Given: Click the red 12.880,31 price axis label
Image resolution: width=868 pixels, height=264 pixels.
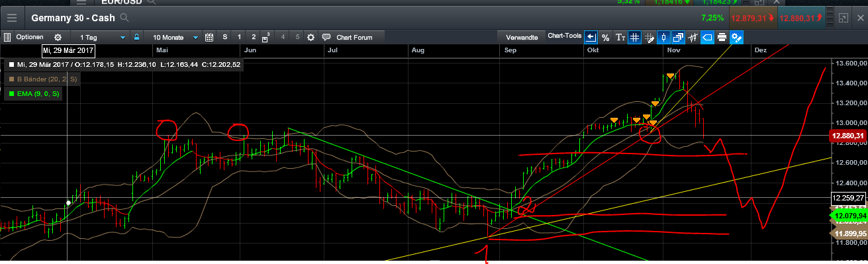Looking at the screenshot, I should click(847, 136).
